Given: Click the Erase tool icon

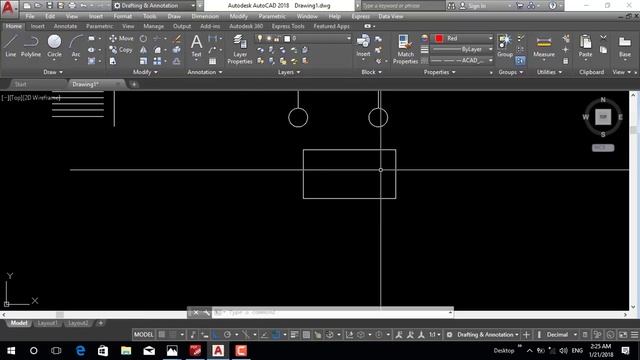Looking at the screenshot, I should [x=177, y=39].
